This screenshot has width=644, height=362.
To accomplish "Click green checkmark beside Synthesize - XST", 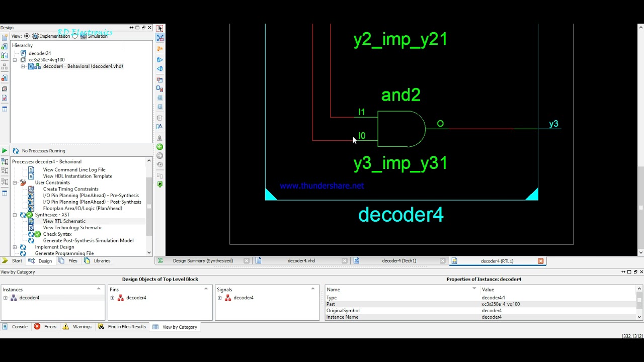I will point(30,215).
